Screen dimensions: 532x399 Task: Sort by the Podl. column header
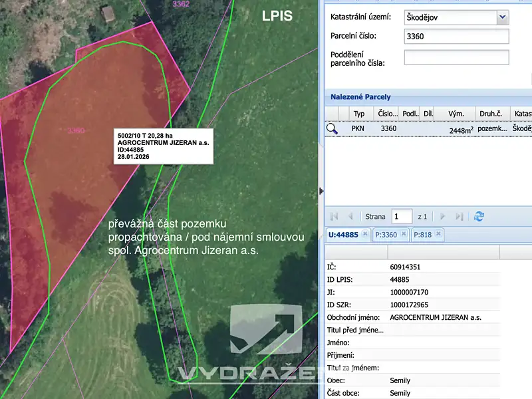pos(410,114)
